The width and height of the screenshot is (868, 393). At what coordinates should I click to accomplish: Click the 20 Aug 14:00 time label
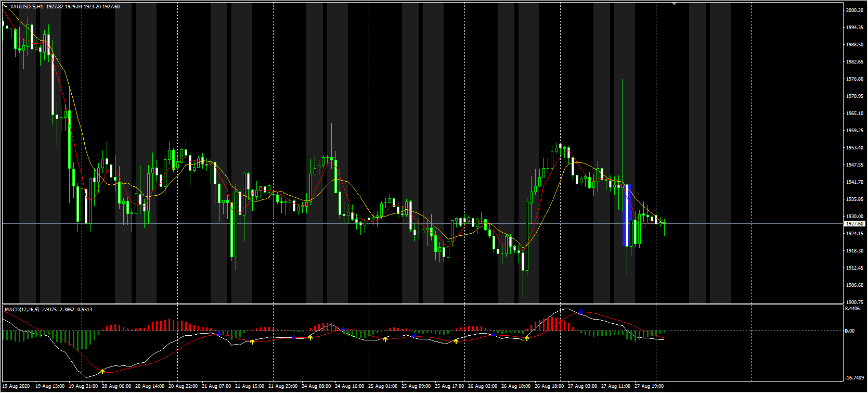tap(150, 386)
